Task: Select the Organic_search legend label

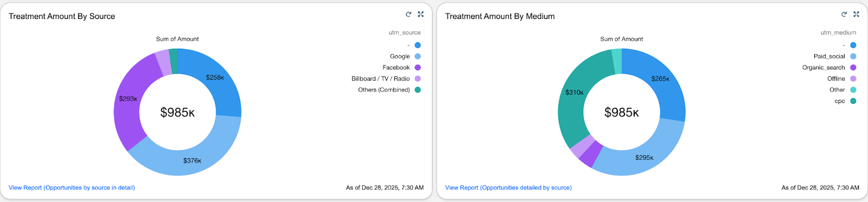Action: pyautogui.click(x=824, y=68)
